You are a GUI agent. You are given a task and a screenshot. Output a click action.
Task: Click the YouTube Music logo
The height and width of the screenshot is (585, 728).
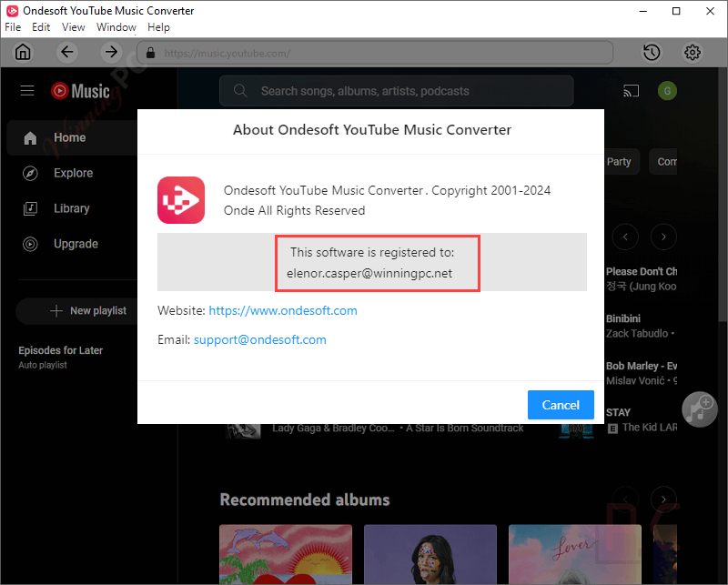[x=80, y=91]
